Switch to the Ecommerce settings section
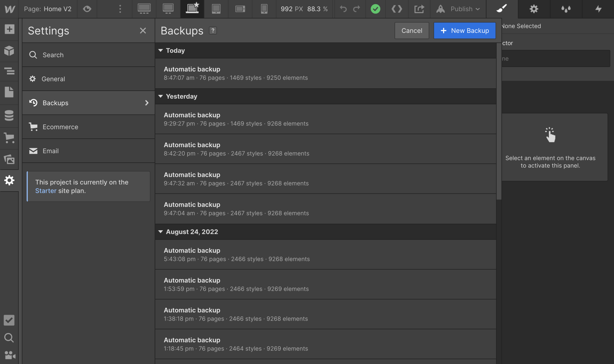This screenshot has height=364, width=614. coord(60,127)
